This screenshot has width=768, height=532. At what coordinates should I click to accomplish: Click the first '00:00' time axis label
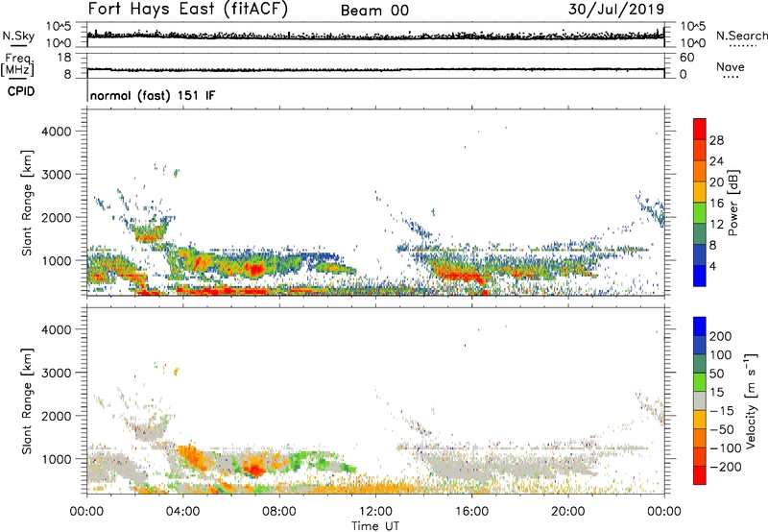coord(86,512)
